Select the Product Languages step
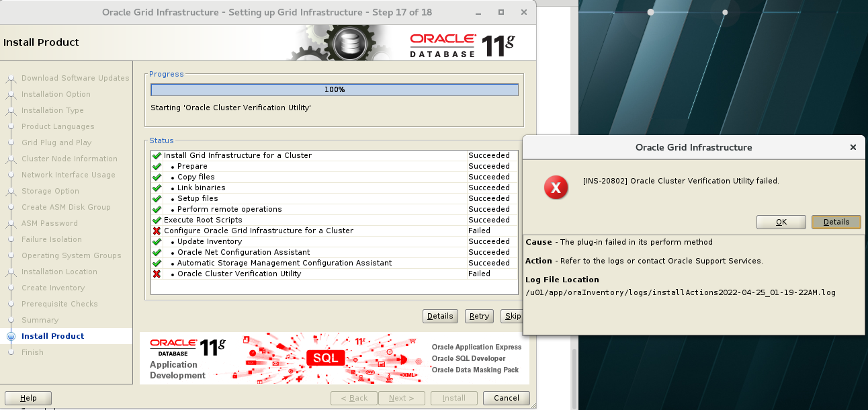 point(58,126)
